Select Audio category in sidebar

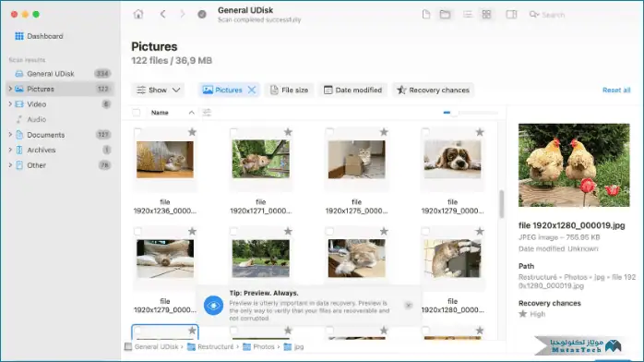pos(60,119)
